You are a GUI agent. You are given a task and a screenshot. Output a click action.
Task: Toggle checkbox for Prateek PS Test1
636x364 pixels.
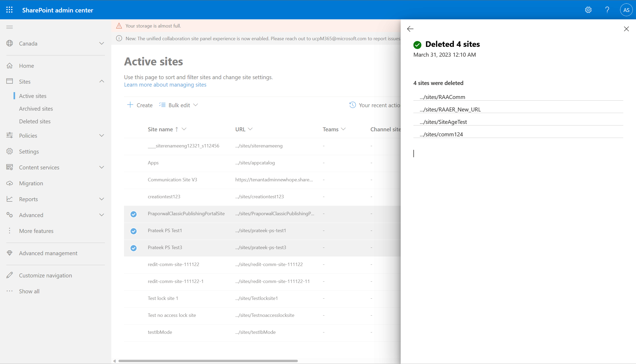click(x=134, y=231)
